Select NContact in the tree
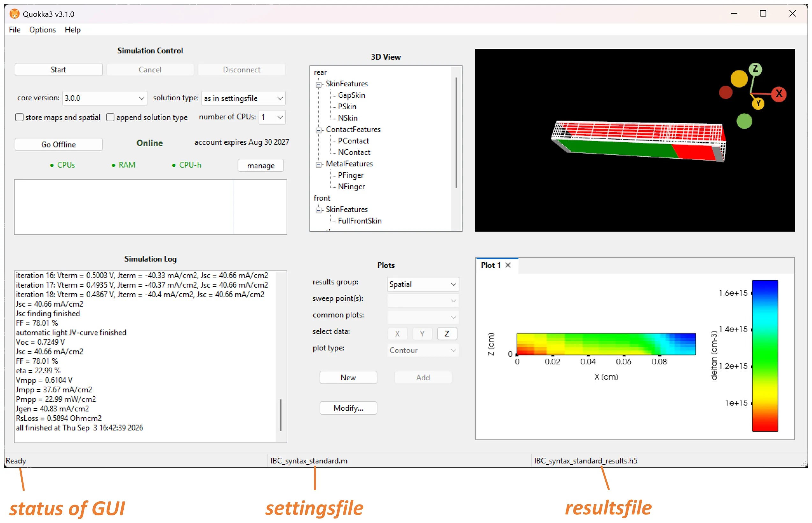This screenshot has height=523, width=812. click(x=354, y=153)
